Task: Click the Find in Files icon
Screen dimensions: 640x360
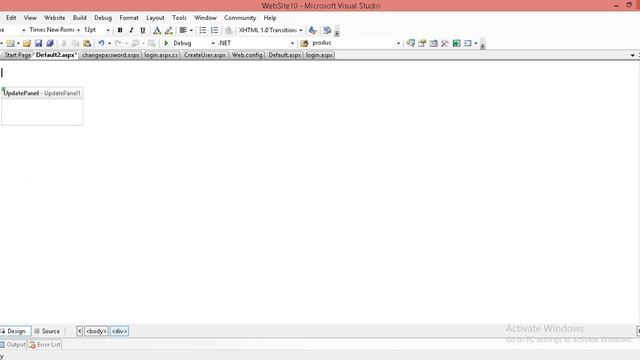Action: (x=304, y=43)
